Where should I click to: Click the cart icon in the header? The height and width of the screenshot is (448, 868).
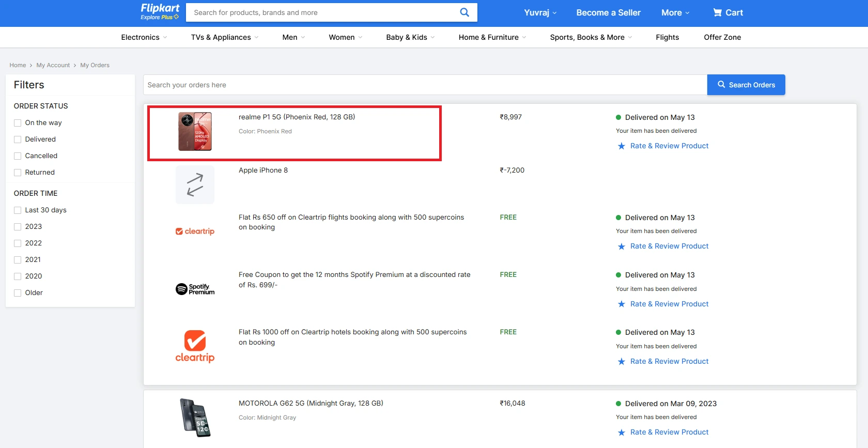click(717, 12)
